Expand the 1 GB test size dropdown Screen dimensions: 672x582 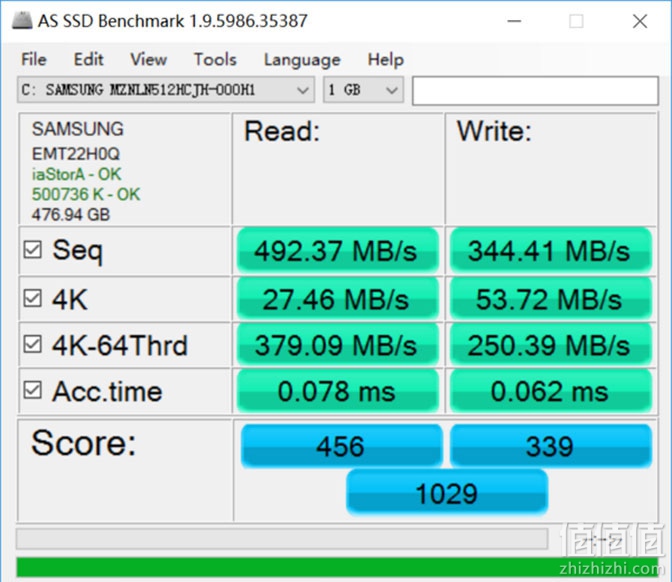tap(363, 90)
